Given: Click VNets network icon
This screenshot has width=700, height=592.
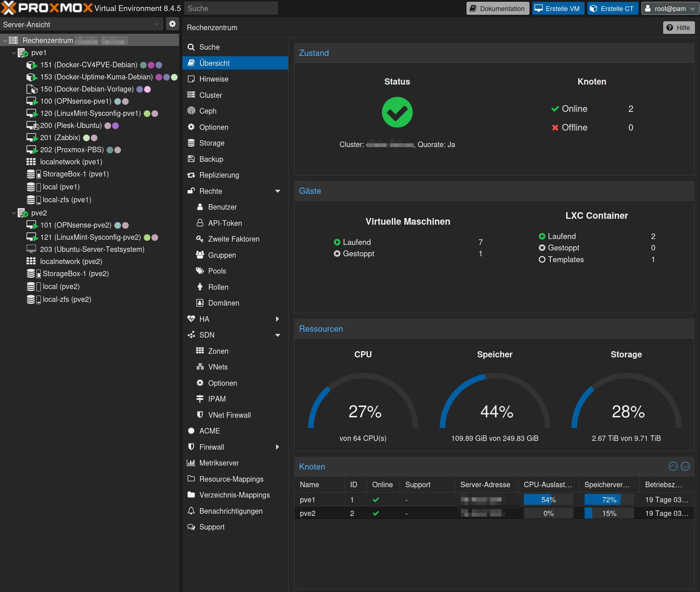Looking at the screenshot, I should pos(200,367).
